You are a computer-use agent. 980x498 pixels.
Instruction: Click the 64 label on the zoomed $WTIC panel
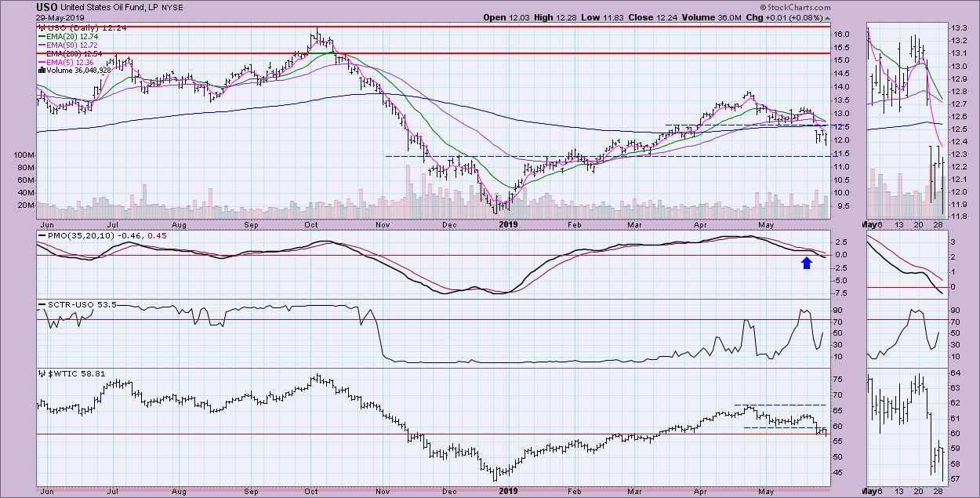pyautogui.click(x=955, y=373)
